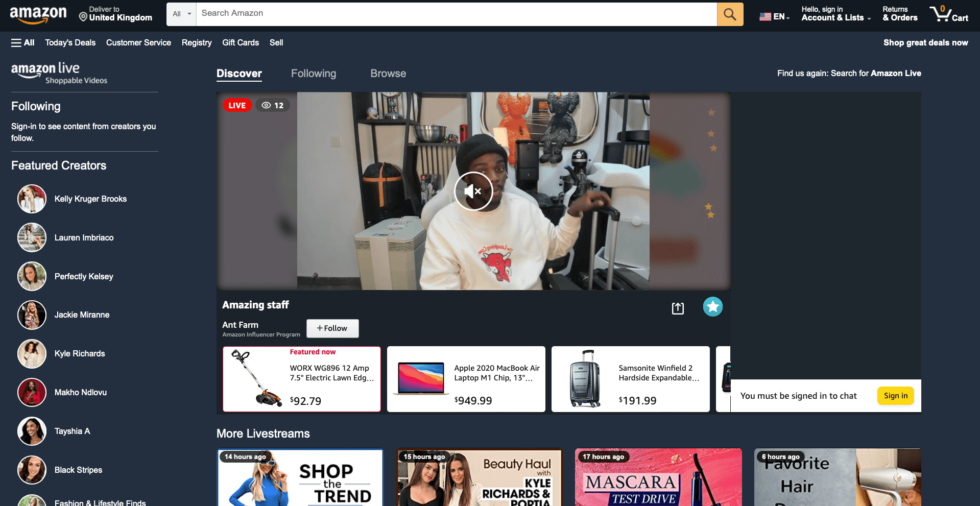Focus the Search Amazon input field
The image size is (980, 506).
pyautogui.click(x=457, y=14)
